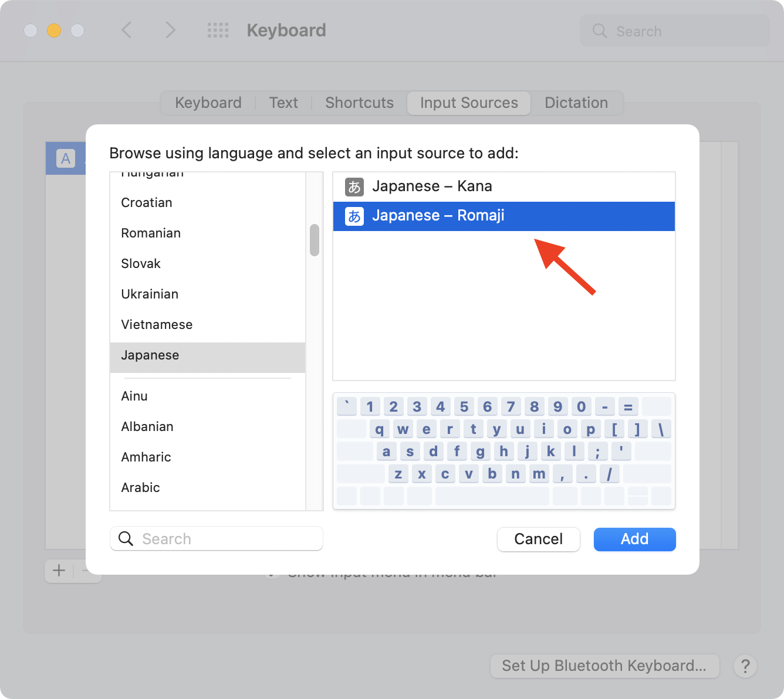Click the あ icon beside Japanese – Romaji

354,216
